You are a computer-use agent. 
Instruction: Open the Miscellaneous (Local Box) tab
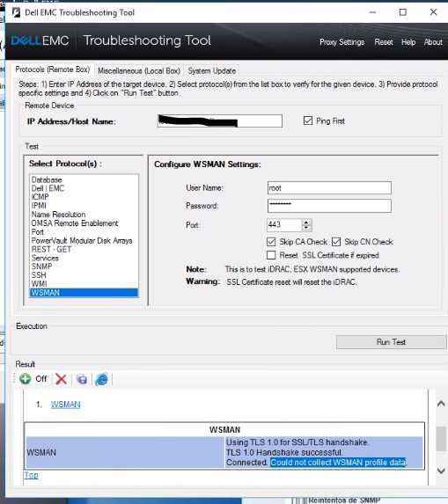click(x=139, y=70)
